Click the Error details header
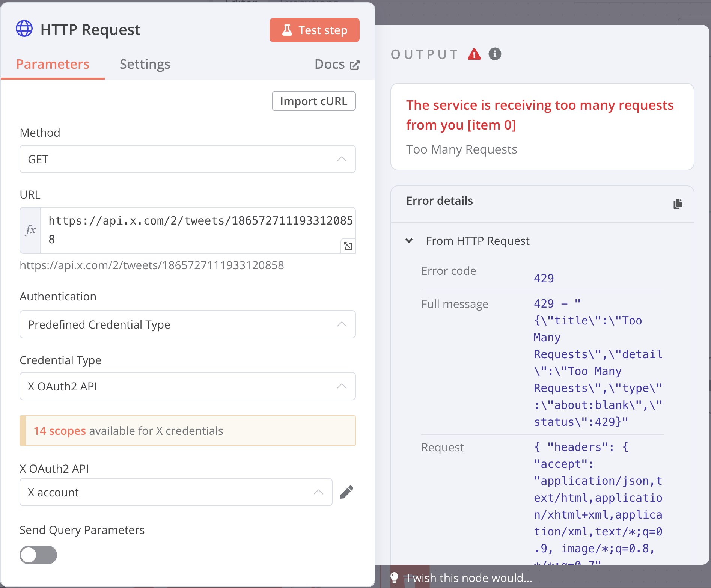Image resolution: width=711 pixels, height=588 pixels. pyautogui.click(x=440, y=201)
